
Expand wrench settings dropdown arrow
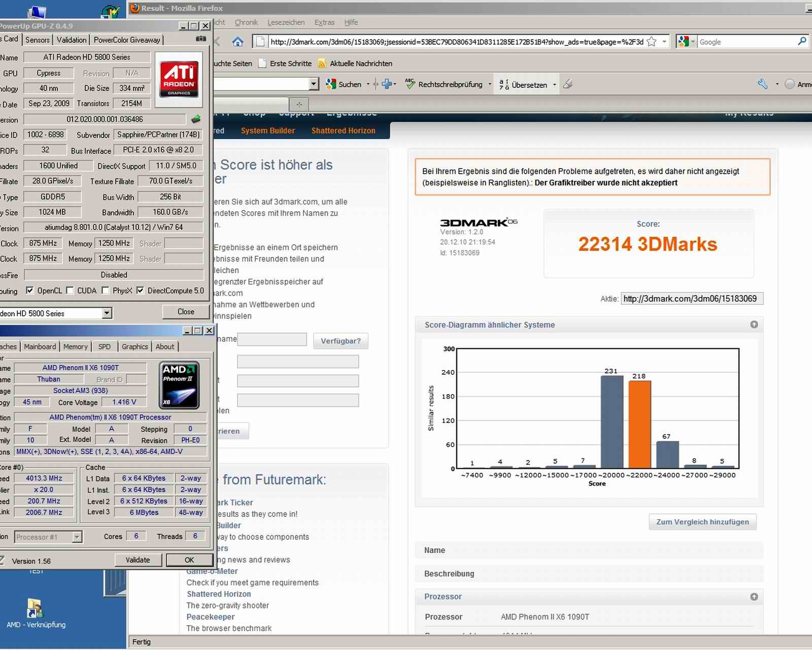tap(777, 84)
